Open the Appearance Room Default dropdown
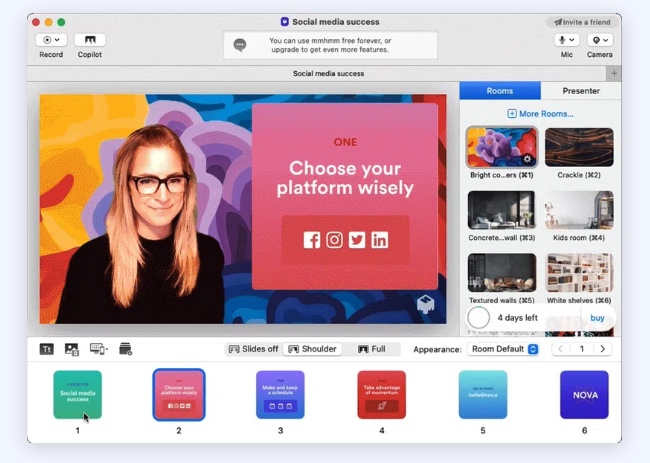 [503, 349]
